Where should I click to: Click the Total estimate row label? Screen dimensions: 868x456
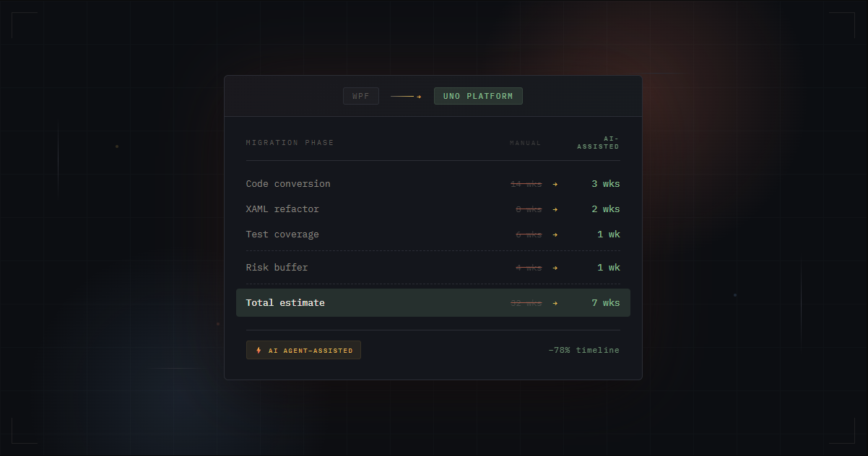285,303
